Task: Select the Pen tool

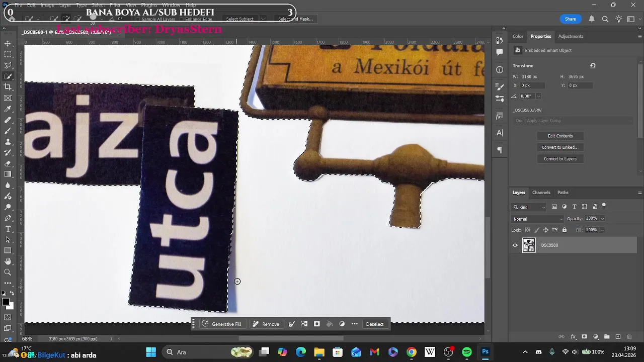Action: 8,218
